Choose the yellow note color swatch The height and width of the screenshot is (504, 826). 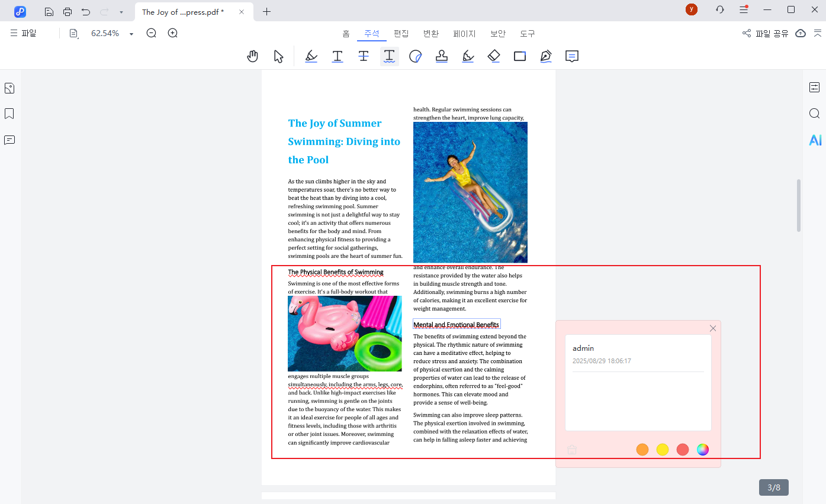[x=663, y=450]
